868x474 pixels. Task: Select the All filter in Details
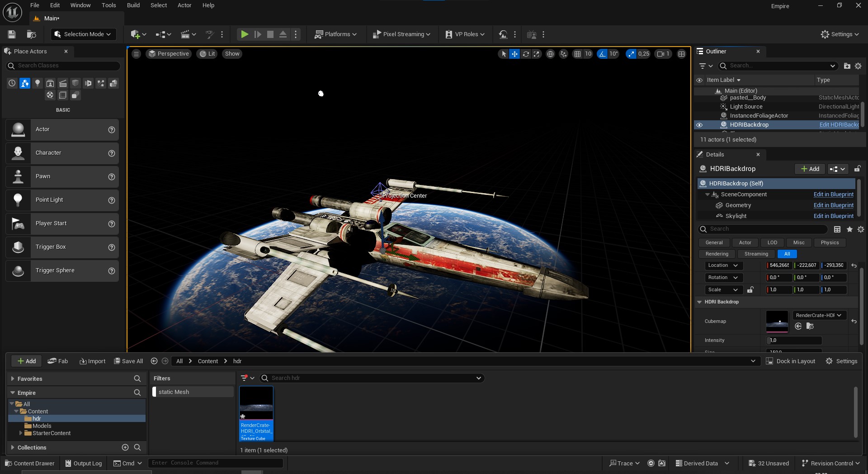pos(787,254)
